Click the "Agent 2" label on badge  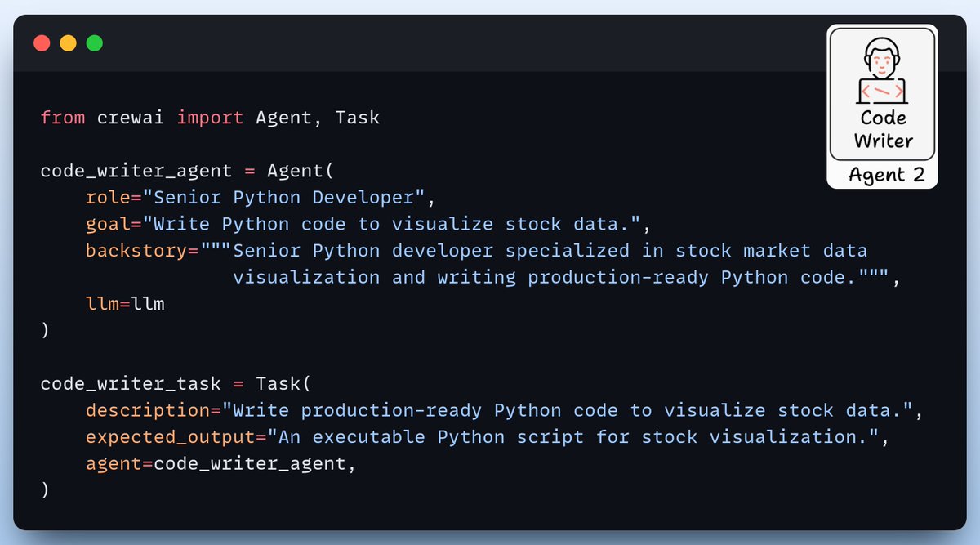(886, 175)
